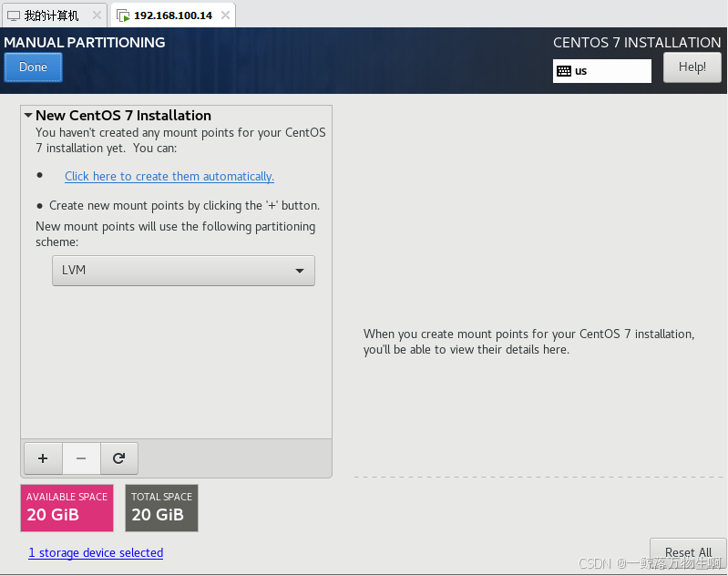Collapse the New CentOS 7 Installation section

point(28,115)
